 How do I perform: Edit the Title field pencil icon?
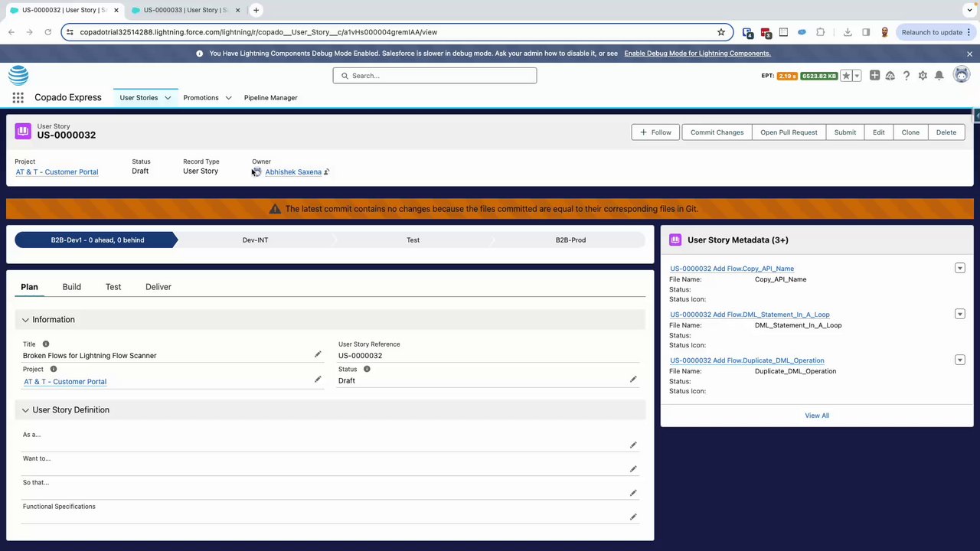[x=318, y=354]
